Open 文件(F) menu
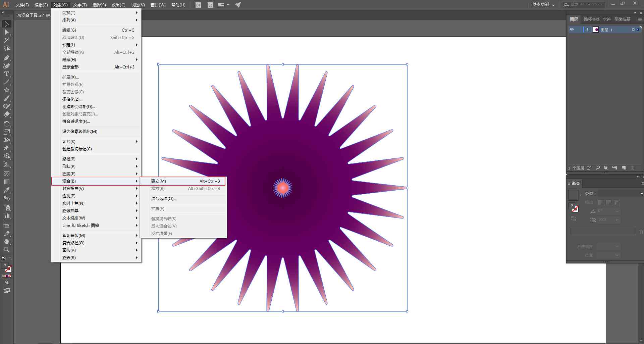This screenshot has width=644, height=344. pyautogui.click(x=22, y=5)
